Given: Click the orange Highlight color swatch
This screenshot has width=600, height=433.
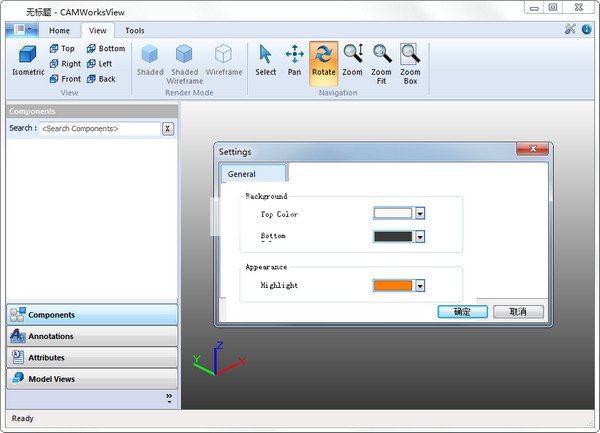Looking at the screenshot, I should (x=393, y=286).
